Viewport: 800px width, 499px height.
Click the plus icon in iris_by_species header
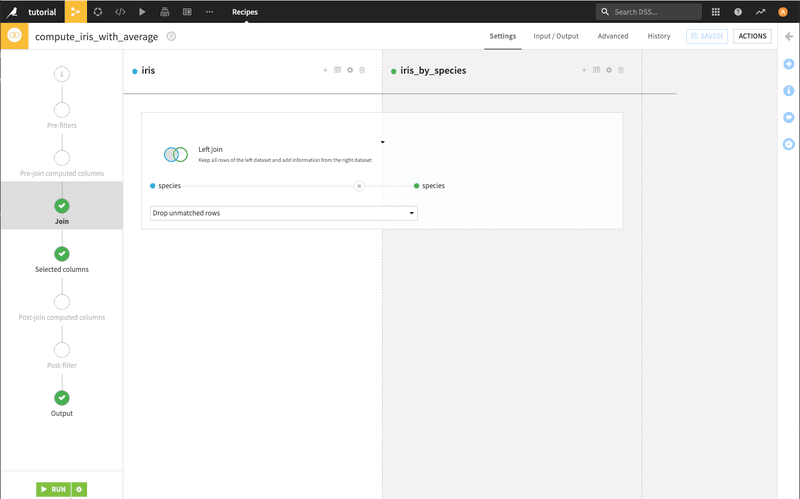584,70
